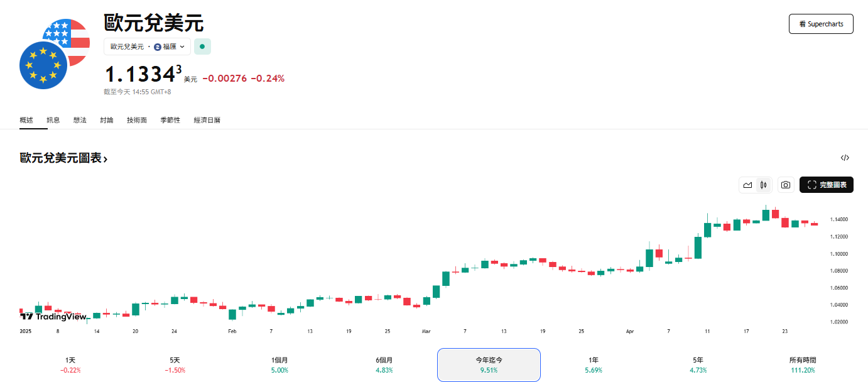
Task: Switch to the 技術面 tab
Action: [x=136, y=120]
